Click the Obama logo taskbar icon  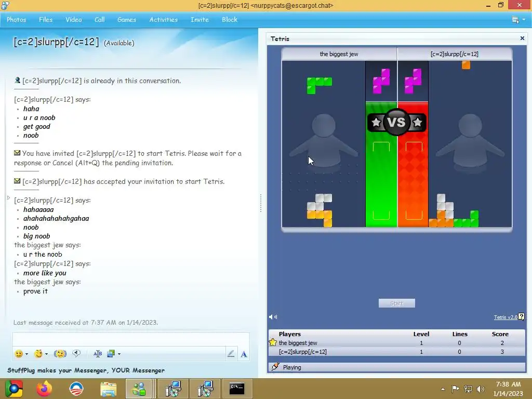(x=76, y=389)
